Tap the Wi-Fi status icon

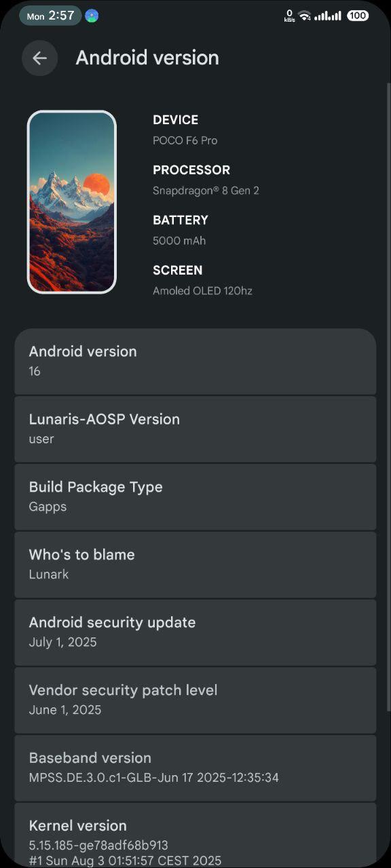[x=305, y=16]
